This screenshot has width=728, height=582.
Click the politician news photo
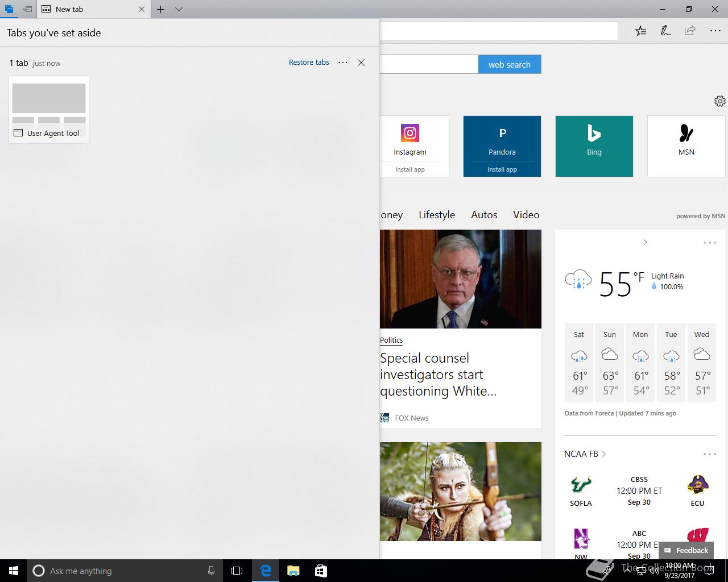pos(461,279)
